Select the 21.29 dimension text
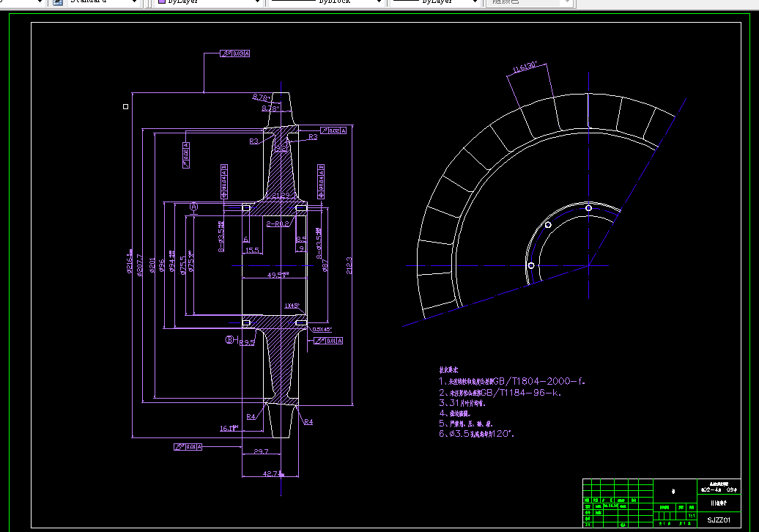The height and width of the screenshot is (532, 759). point(281,196)
